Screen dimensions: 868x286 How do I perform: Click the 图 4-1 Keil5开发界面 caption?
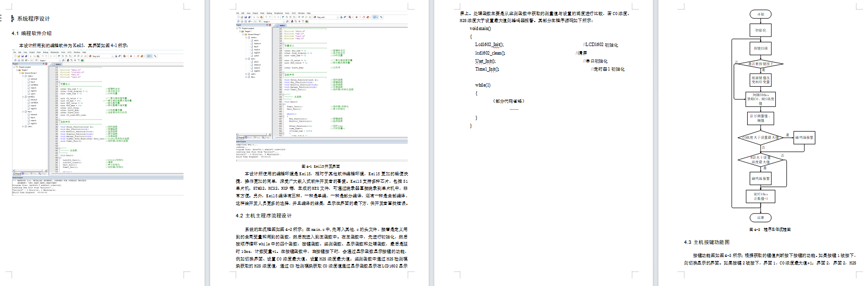pos(320,166)
